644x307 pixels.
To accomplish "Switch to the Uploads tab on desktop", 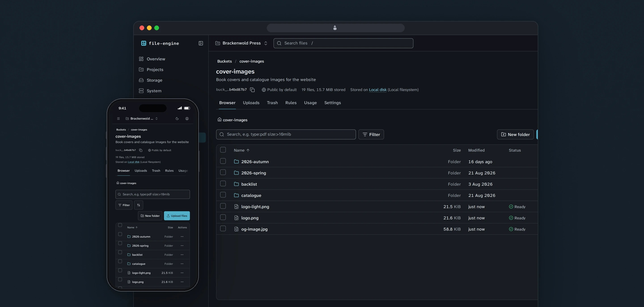I will point(251,102).
